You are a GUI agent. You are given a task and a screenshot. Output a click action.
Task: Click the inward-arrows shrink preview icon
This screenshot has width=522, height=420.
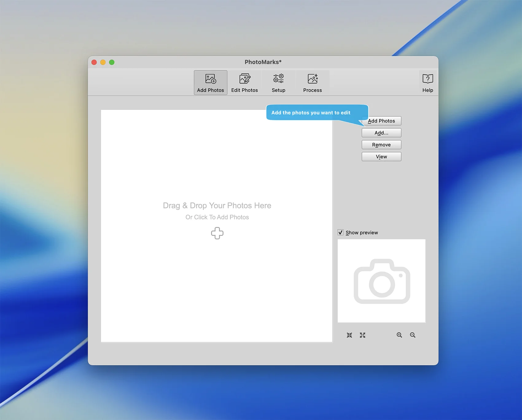(x=349, y=335)
